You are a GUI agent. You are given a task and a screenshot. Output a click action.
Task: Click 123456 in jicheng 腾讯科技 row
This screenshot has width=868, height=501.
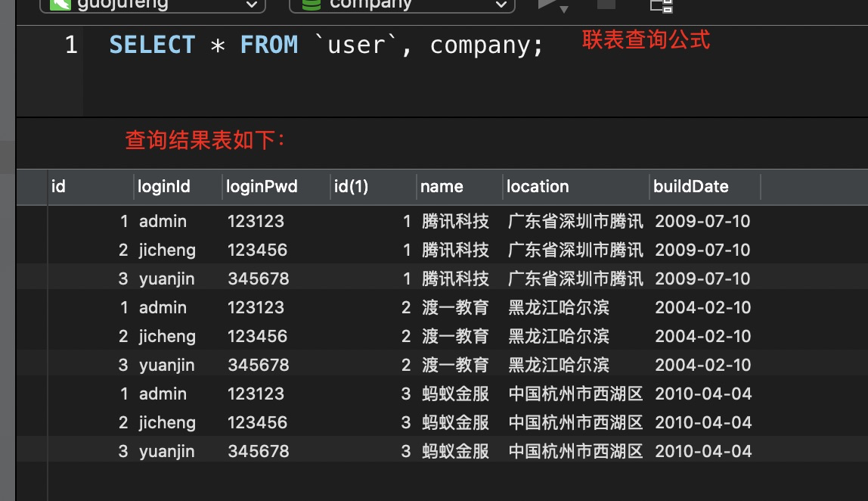[x=257, y=250]
